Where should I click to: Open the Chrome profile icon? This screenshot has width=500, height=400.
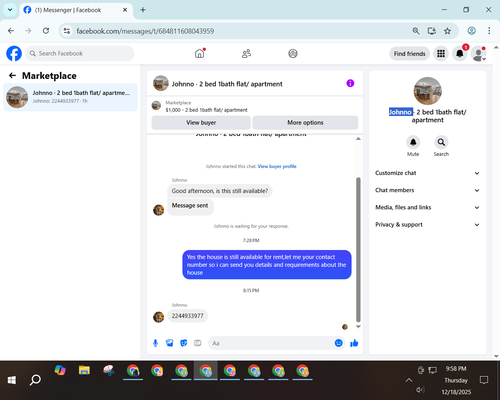[471, 31]
